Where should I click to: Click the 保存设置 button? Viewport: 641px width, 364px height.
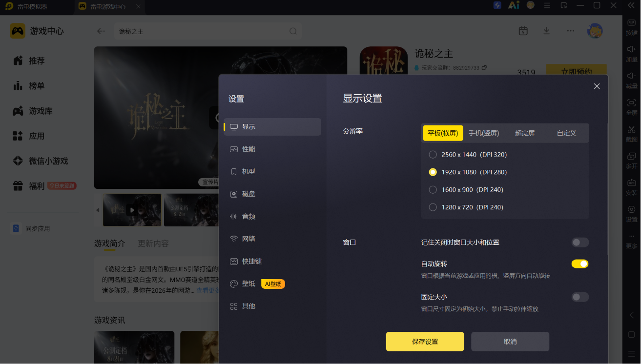pyautogui.click(x=425, y=342)
